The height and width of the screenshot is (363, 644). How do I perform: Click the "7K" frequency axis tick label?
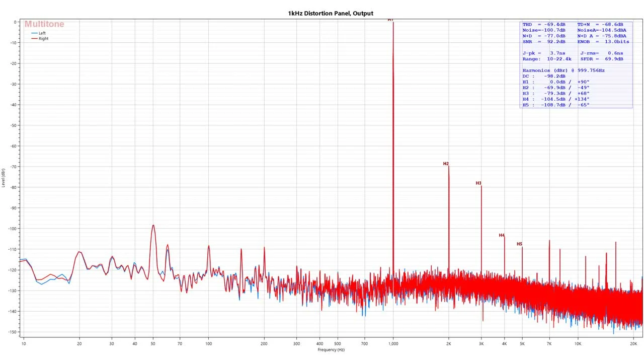pos(549,344)
